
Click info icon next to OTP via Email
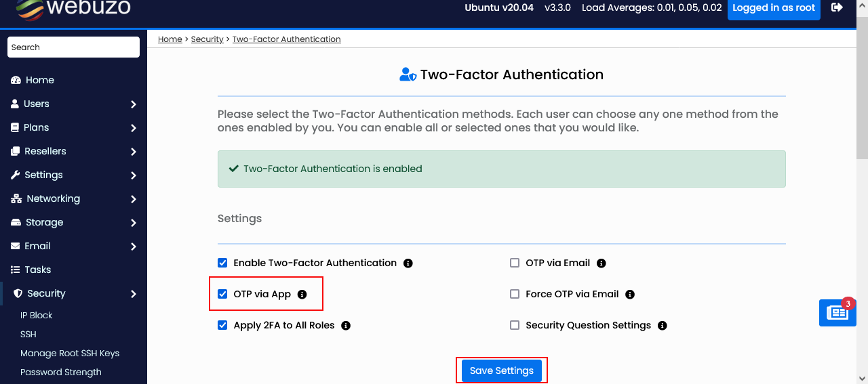[x=601, y=263]
